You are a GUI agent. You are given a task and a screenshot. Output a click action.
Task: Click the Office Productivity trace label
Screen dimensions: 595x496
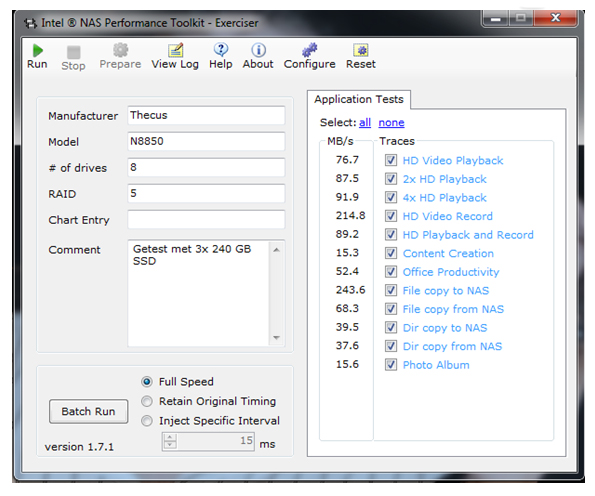(x=451, y=272)
